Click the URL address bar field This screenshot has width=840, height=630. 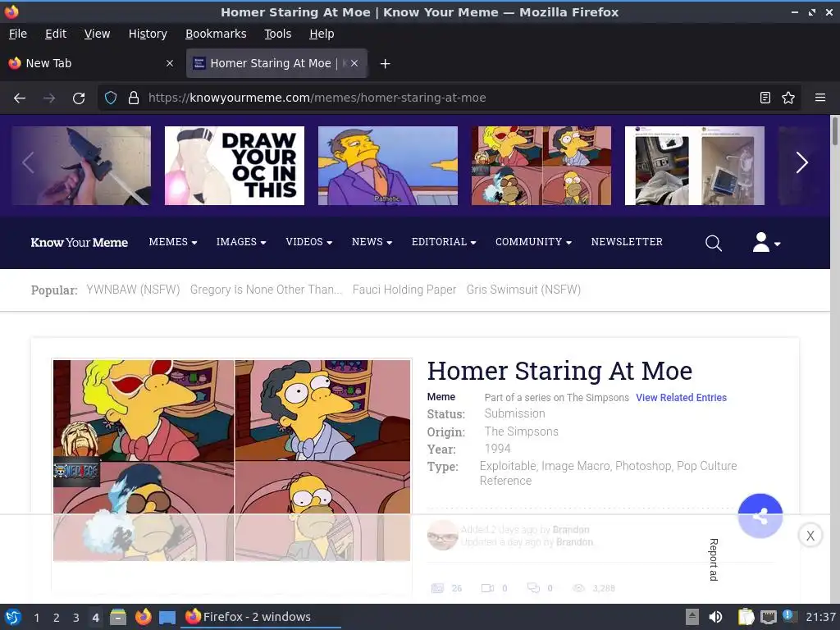(x=449, y=98)
